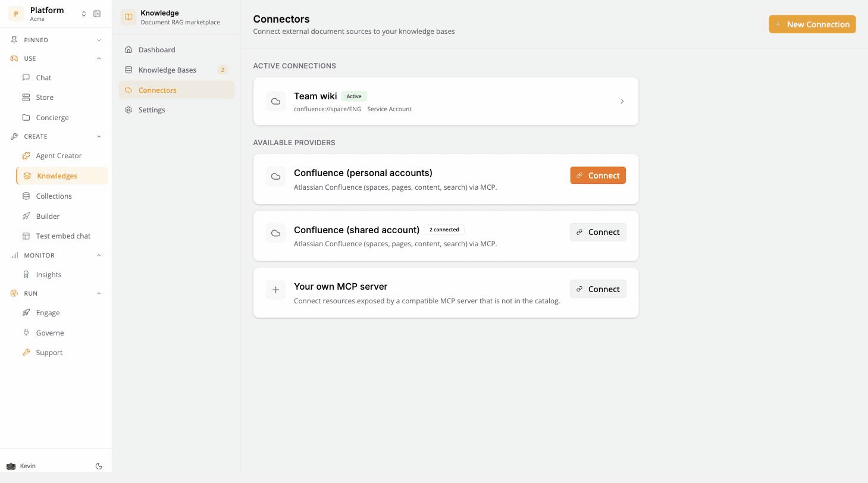Connect Your own MCP server

(598, 288)
